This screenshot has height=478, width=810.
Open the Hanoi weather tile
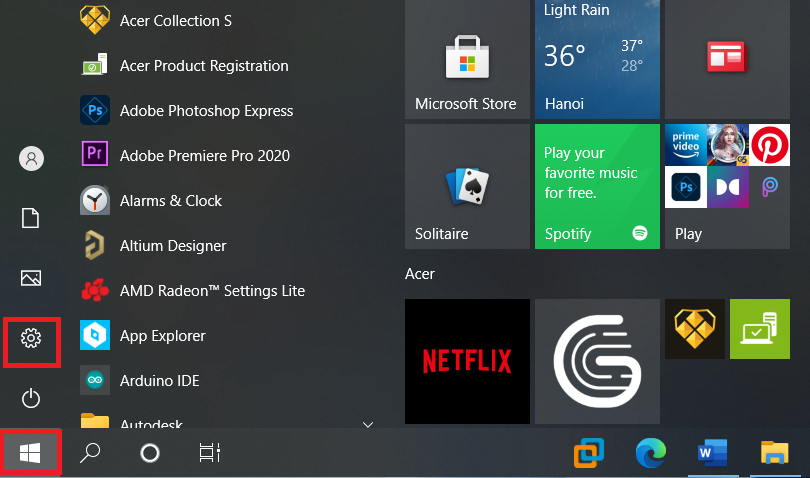[597, 59]
